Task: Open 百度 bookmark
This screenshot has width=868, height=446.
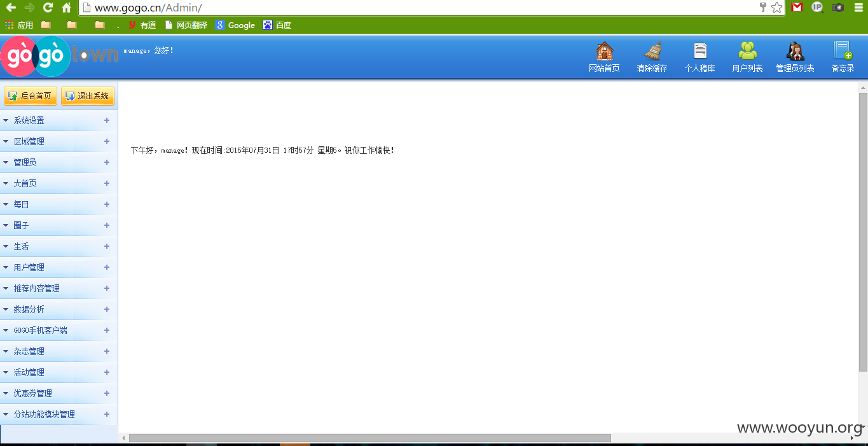Action: coord(277,25)
